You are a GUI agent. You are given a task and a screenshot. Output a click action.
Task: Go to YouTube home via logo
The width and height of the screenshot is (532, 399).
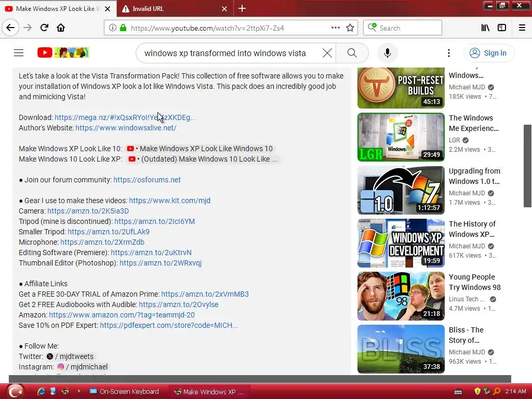(x=63, y=52)
